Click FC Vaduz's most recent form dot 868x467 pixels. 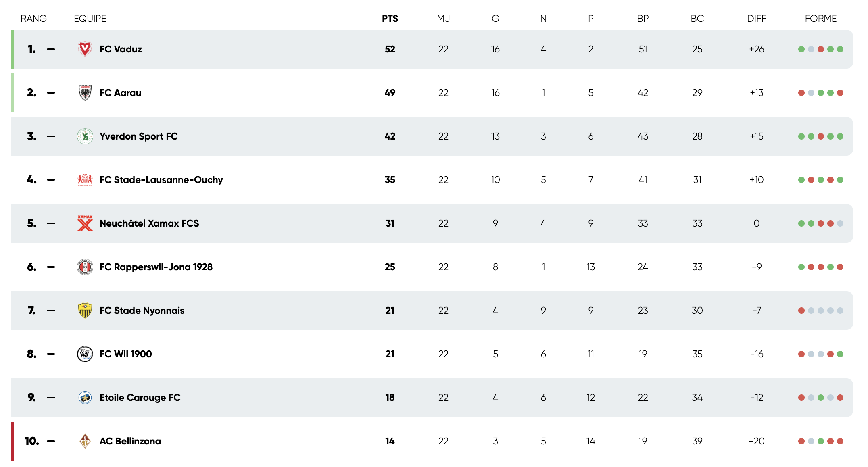pos(840,49)
